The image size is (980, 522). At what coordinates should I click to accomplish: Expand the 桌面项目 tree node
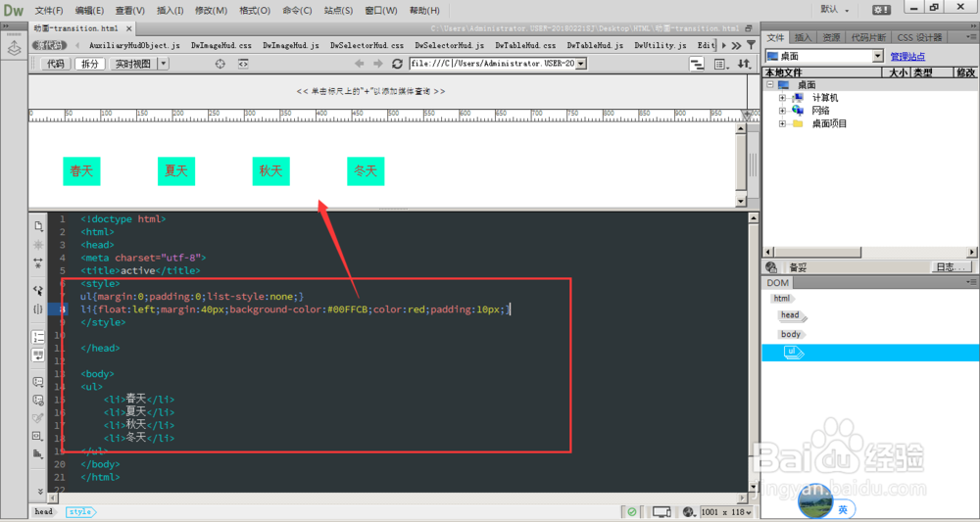[782, 123]
